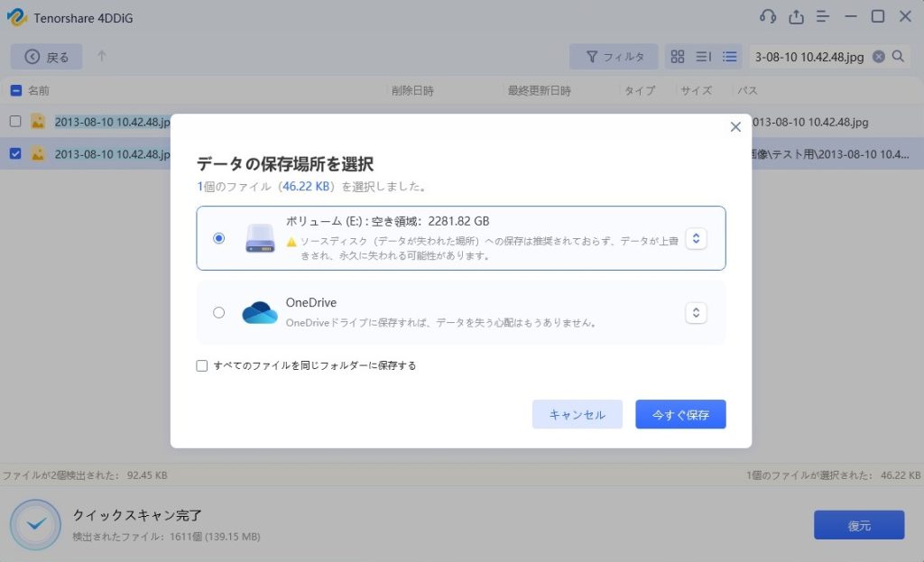The width and height of the screenshot is (924, 562).
Task: Select the OneDrive radio option
Action: 219,313
